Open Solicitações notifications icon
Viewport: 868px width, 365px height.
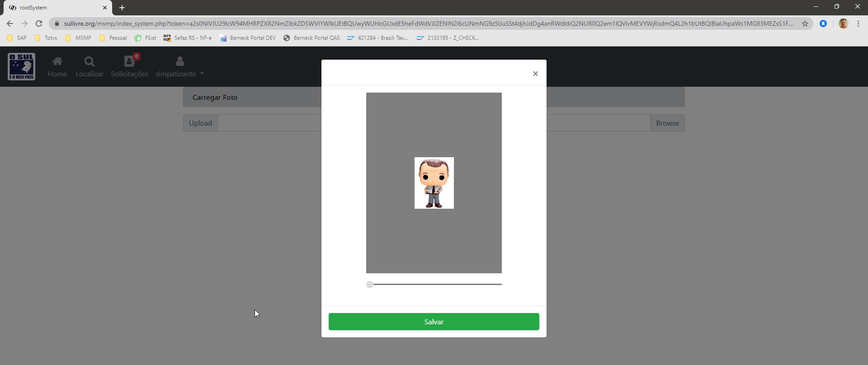pos(129,61)
